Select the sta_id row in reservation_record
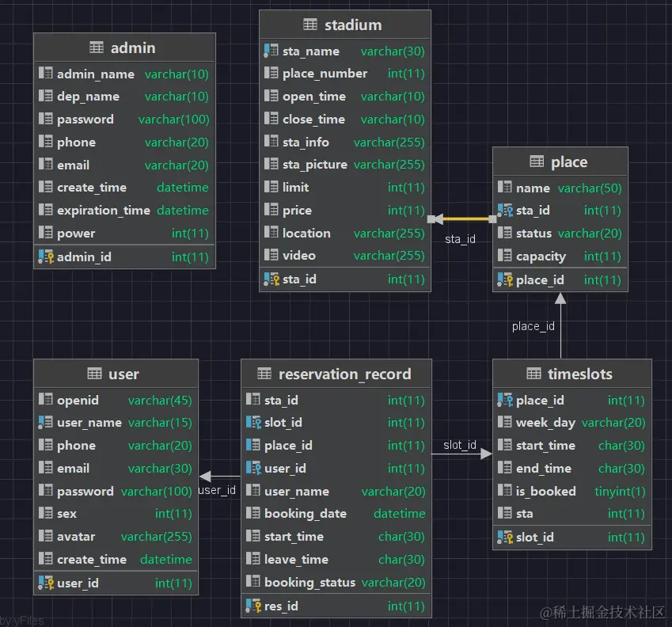 coord(336,400)
